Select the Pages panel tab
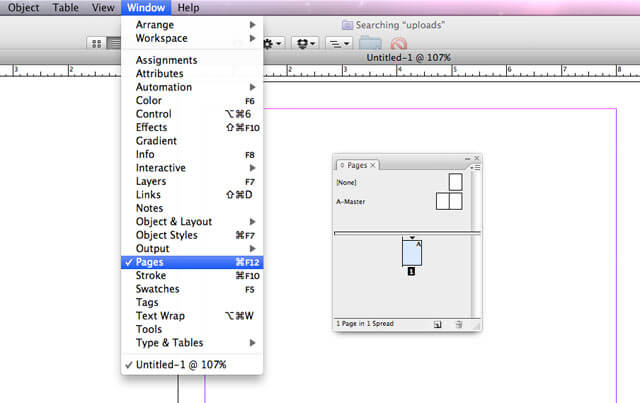Screen dimensions: 640x403 358,165
